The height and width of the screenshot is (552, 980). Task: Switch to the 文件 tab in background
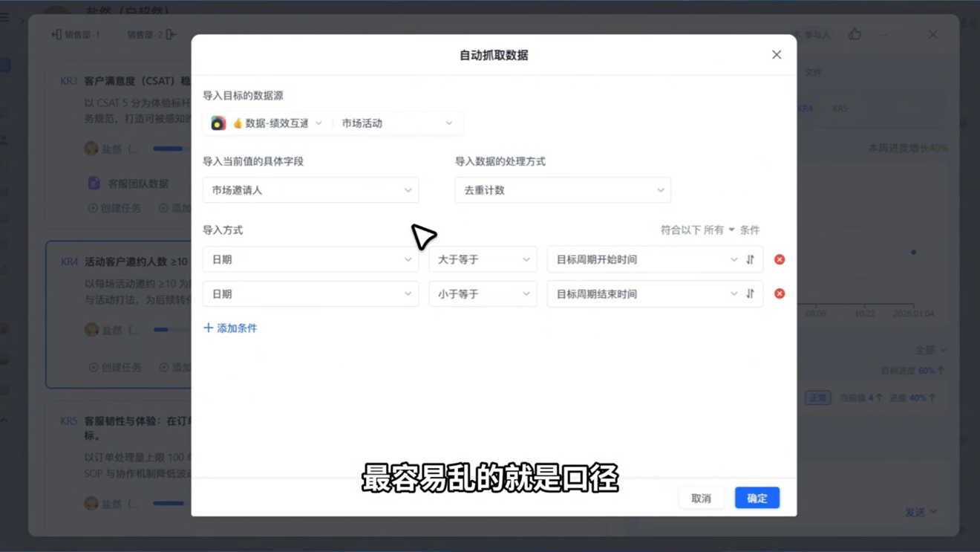pyautogui.click(x=814, y=72)
